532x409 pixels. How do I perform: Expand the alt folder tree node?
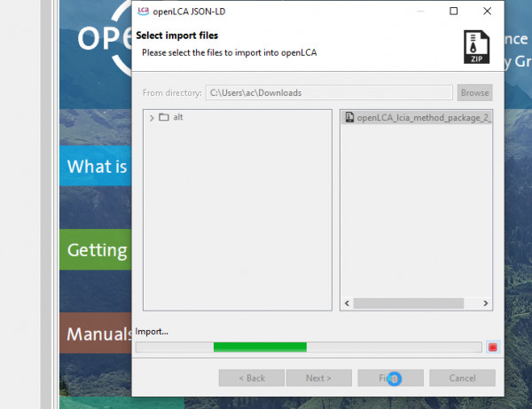click(x=152, y=118)
